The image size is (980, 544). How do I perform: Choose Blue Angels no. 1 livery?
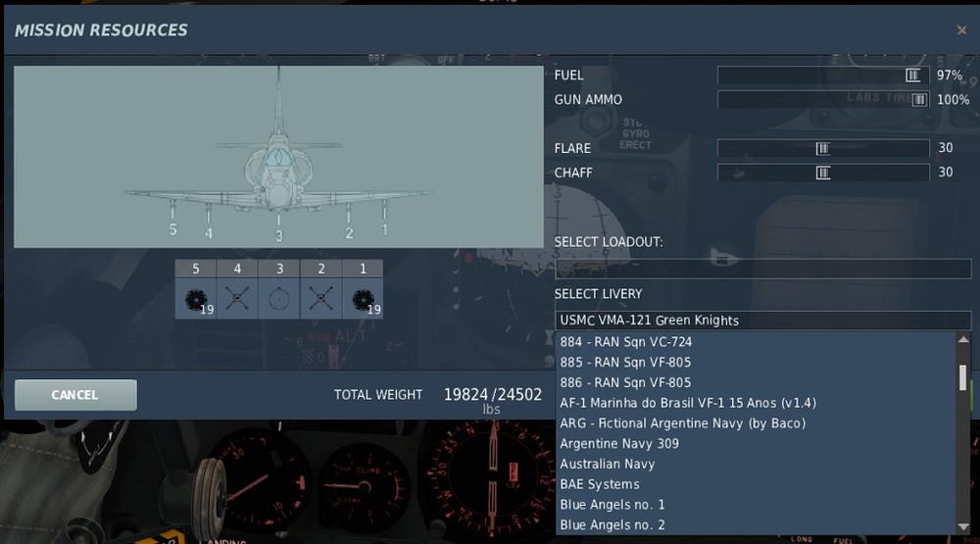point(755,505)
